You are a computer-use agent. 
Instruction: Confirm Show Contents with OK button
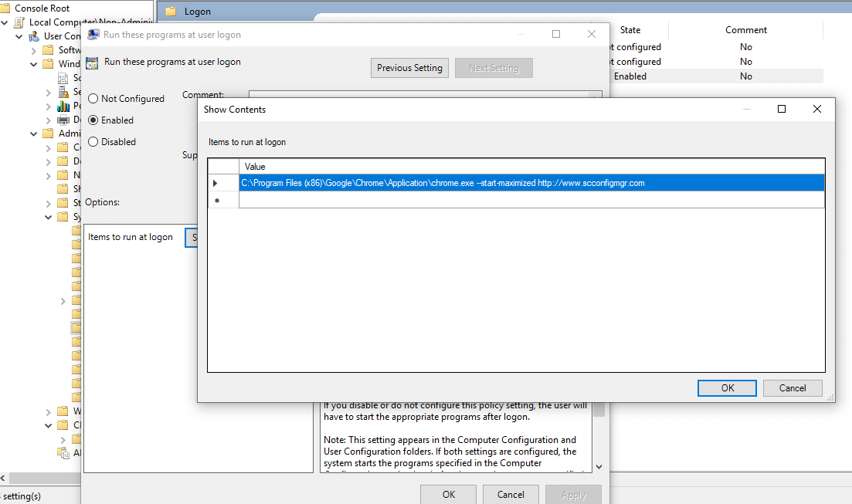click(x=727, y=387)
